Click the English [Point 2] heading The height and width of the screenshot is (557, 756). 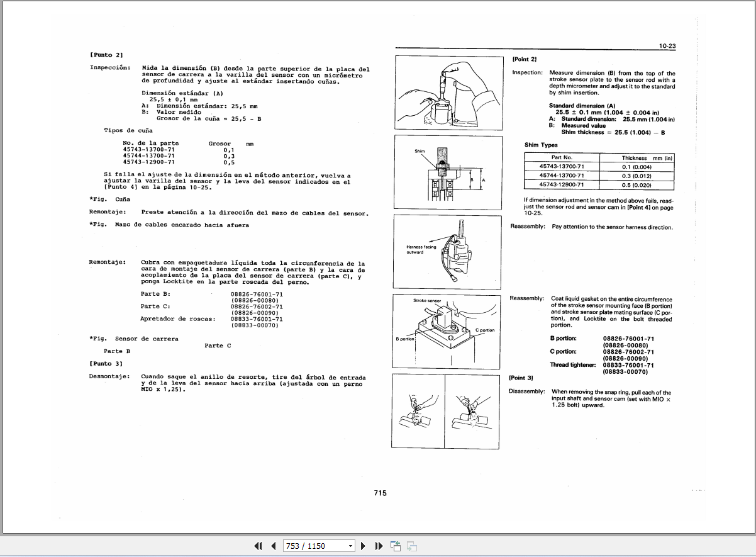(525, 59)
